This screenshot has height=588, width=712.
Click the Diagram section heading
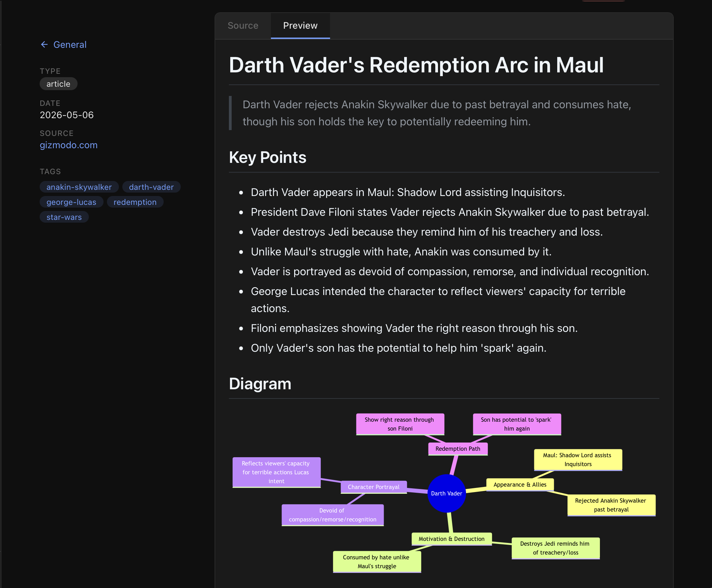click(x=260, y=383)
